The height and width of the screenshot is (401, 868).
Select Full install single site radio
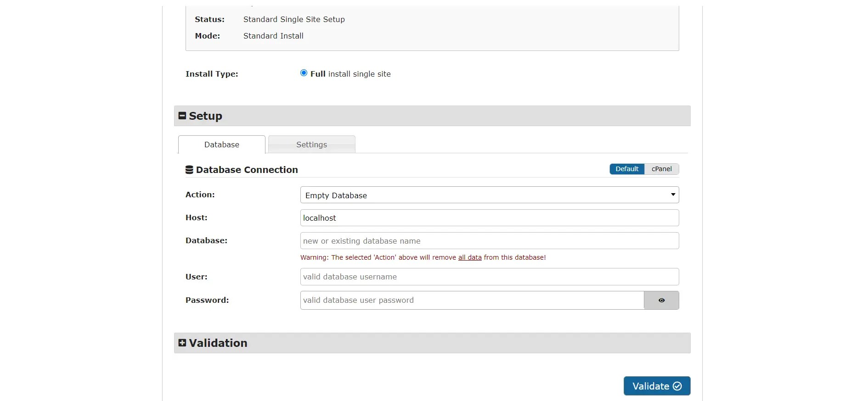304,73
